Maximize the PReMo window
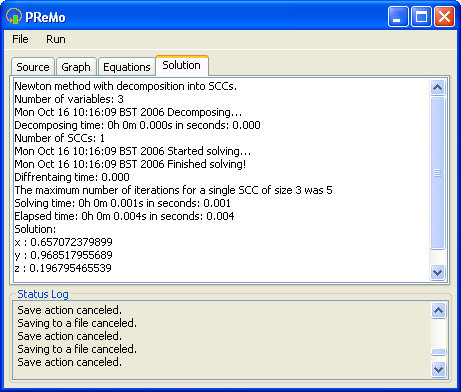 [421, 16]
